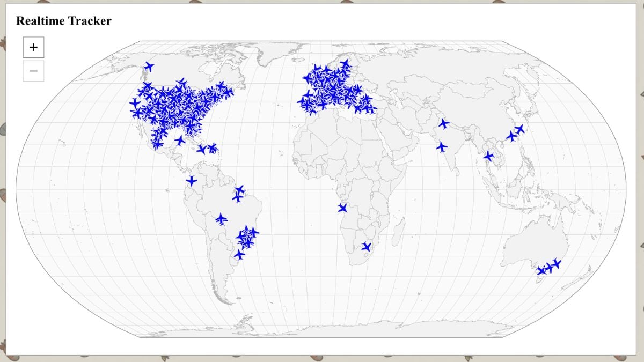This screenshot has width=644, height=362.
Task: Select the airplane over Angola's coast
Action: pyautogui.click(x=342, y=208)
